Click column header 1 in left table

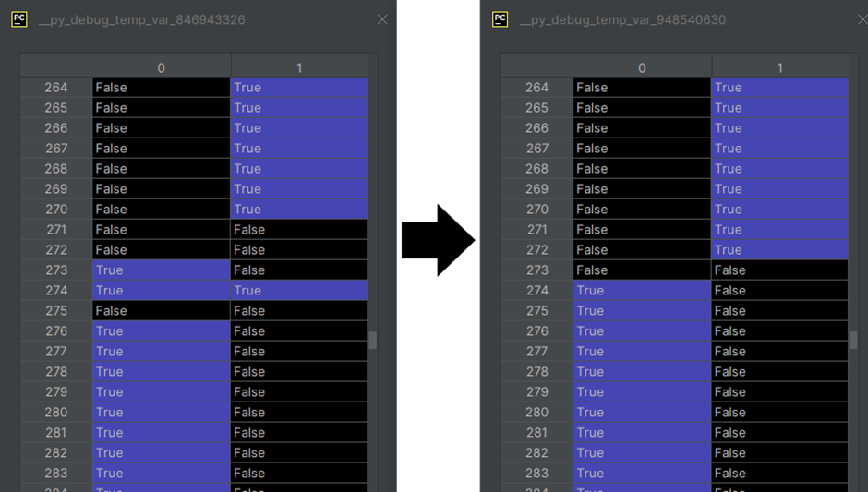pos(299,67)
